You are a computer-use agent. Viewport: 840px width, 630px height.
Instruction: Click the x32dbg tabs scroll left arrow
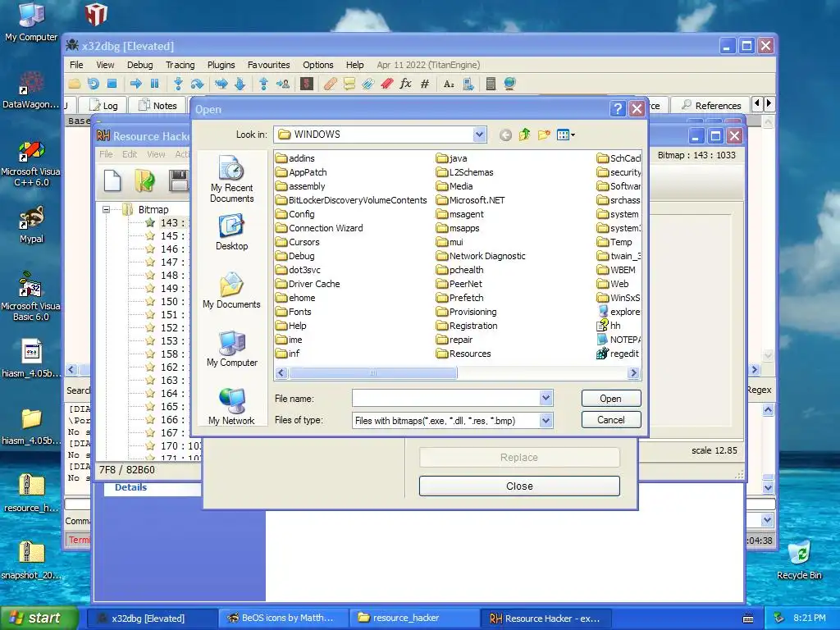757,103
